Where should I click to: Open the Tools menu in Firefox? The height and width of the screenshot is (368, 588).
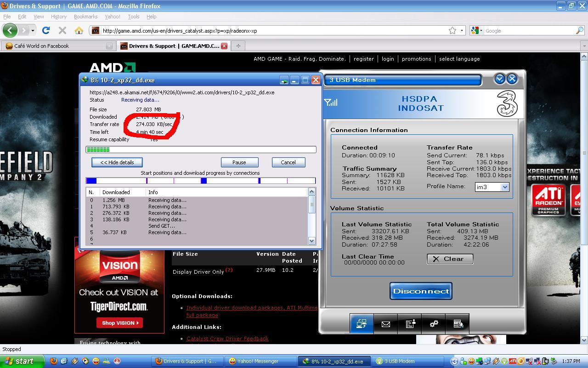click(x=134, y=17)
